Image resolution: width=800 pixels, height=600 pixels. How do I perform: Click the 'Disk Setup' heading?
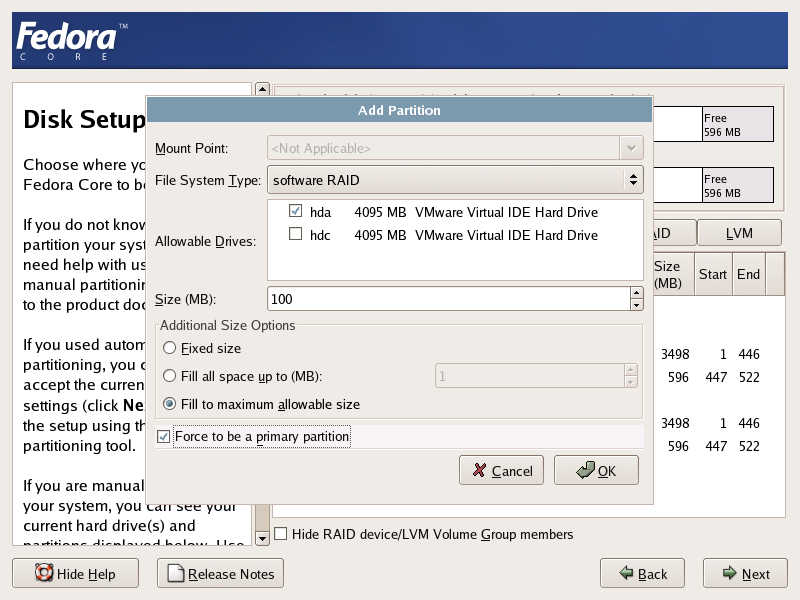84,119
